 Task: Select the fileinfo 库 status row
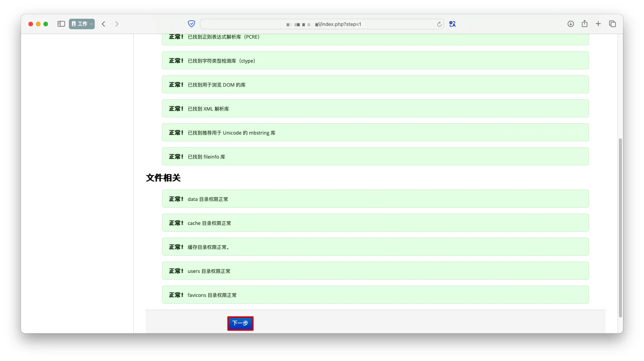point(375,157)
